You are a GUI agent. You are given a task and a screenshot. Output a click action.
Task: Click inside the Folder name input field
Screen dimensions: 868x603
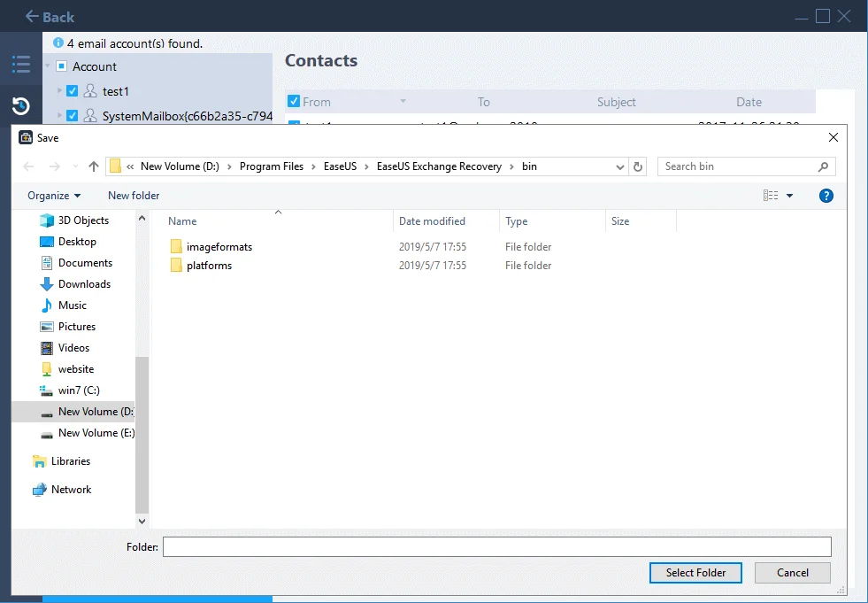point(495,546)
